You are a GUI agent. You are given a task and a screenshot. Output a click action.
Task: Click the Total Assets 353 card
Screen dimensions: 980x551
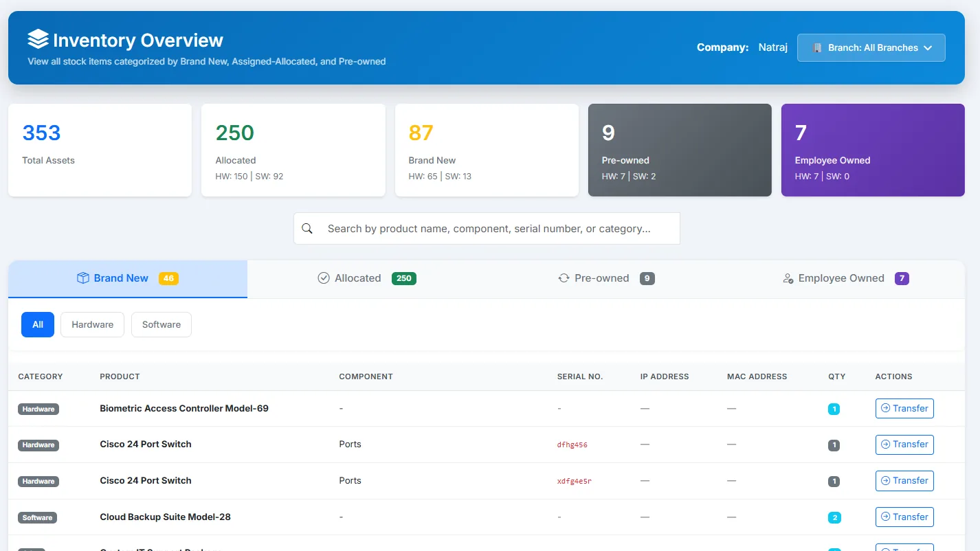click(100, 150)
